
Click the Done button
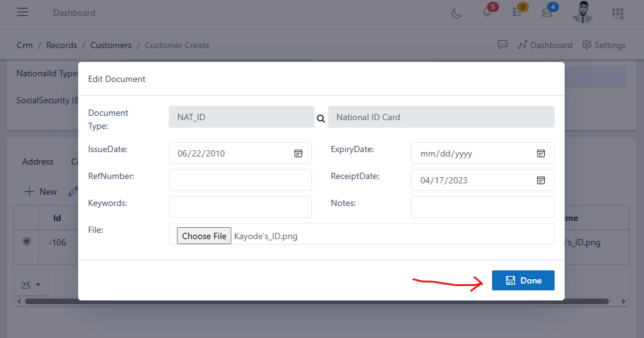click(523, 280)
